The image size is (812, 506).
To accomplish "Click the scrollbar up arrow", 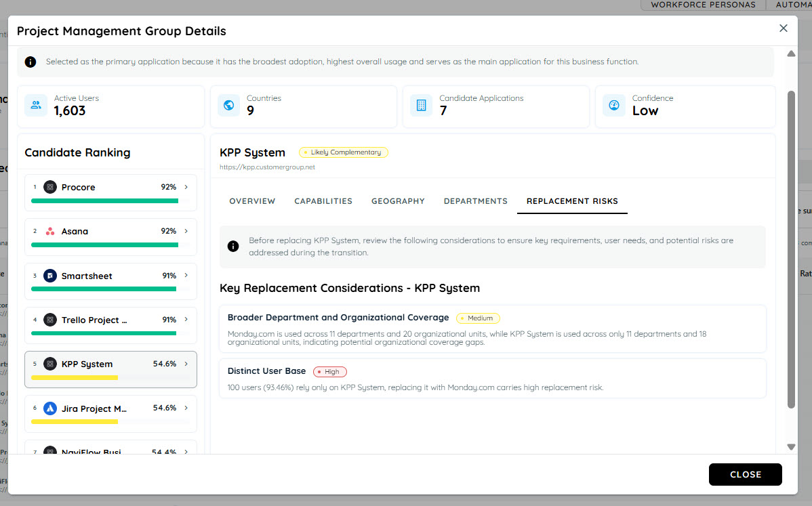I will click(791, 54).
